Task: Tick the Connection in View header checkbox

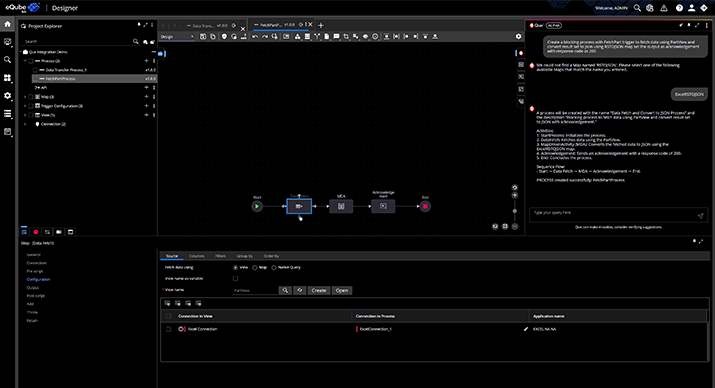Action: click(x=168, y=316)
